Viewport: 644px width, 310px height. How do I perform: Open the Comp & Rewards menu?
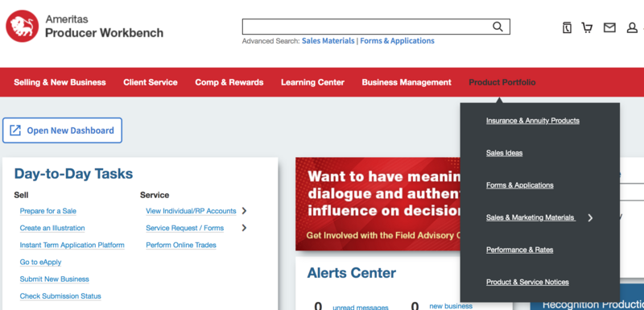pyautogui.click(x=229, y=82)
